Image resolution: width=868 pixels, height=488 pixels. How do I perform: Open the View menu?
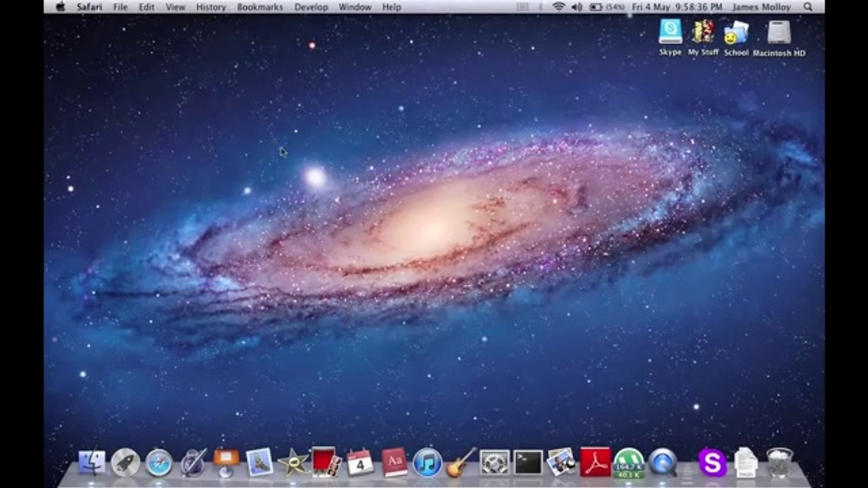(x=176, y=7)
